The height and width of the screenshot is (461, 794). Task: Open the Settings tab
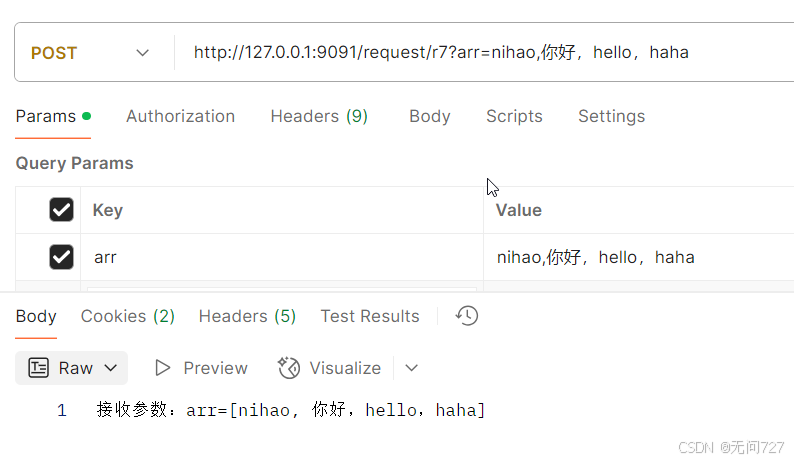click(x=611, y=117)
